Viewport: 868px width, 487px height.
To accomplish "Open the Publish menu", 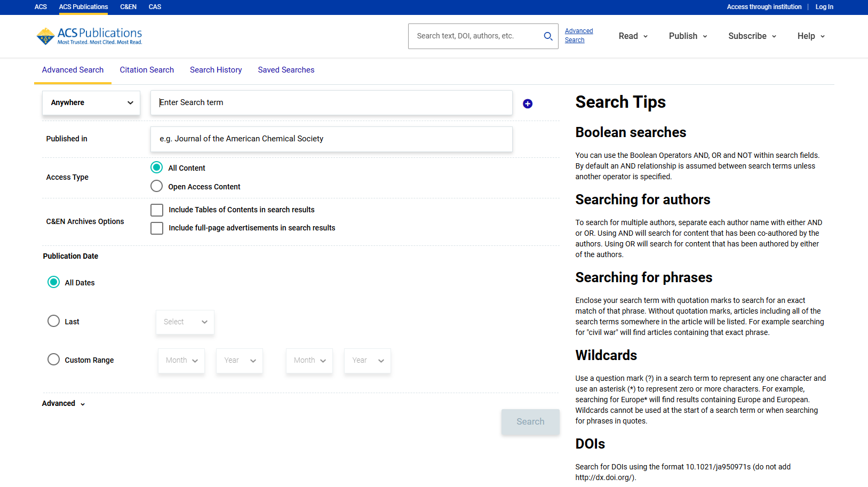I will 688,36.
